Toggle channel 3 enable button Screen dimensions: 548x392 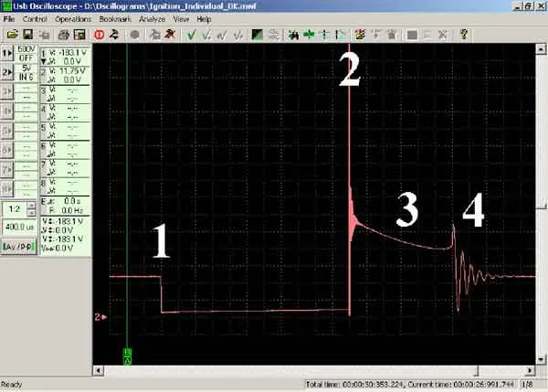[x=7, y=91]
